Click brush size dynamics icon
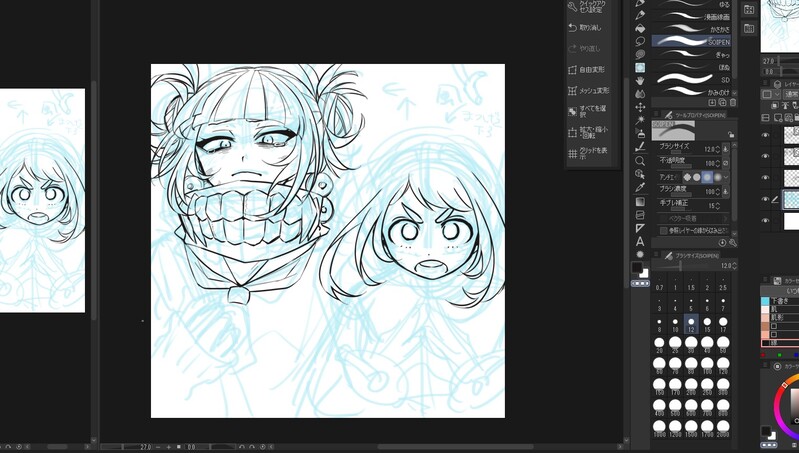 click(x=726, y=149)
